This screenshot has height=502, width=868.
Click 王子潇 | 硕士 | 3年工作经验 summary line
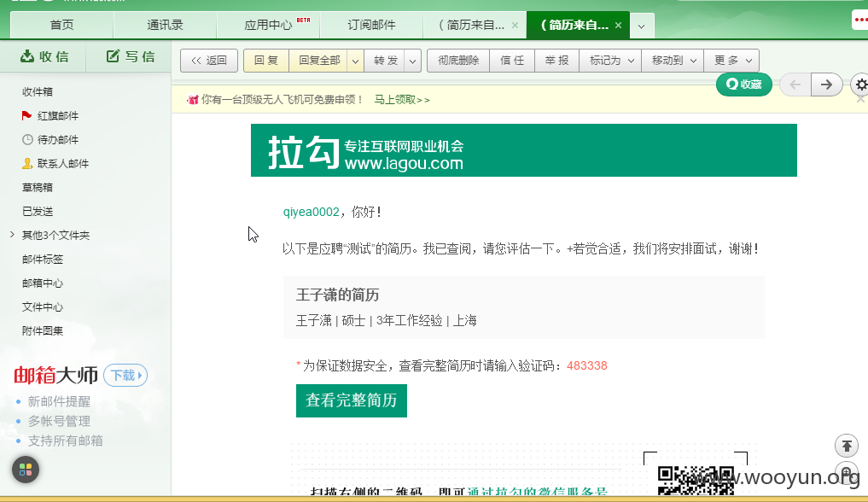387,320
